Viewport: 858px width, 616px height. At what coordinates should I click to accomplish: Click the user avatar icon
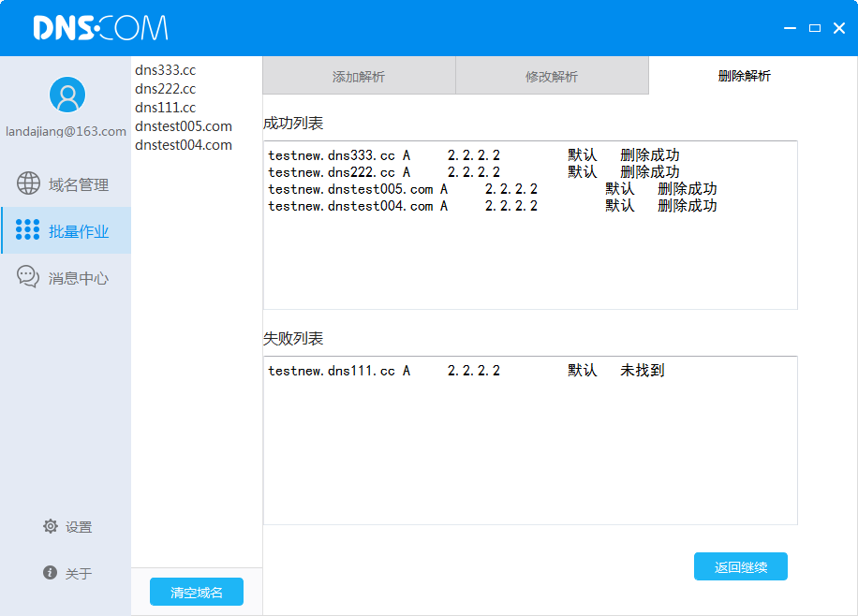click(x=67, y=95)
